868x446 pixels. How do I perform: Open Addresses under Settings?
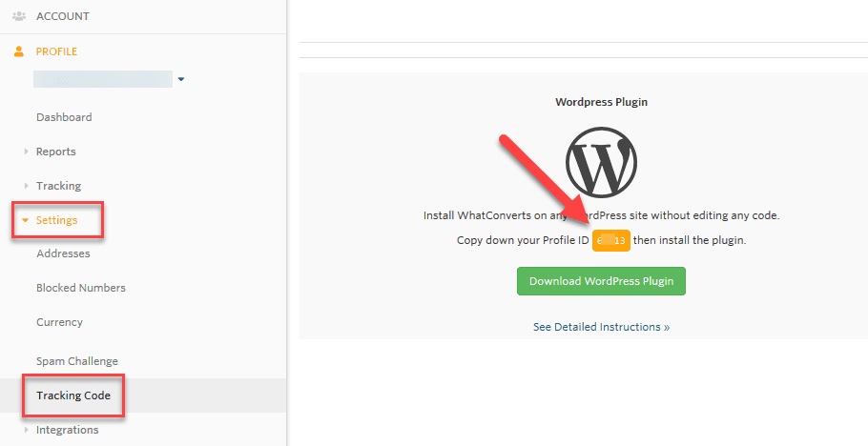(63, 254)
